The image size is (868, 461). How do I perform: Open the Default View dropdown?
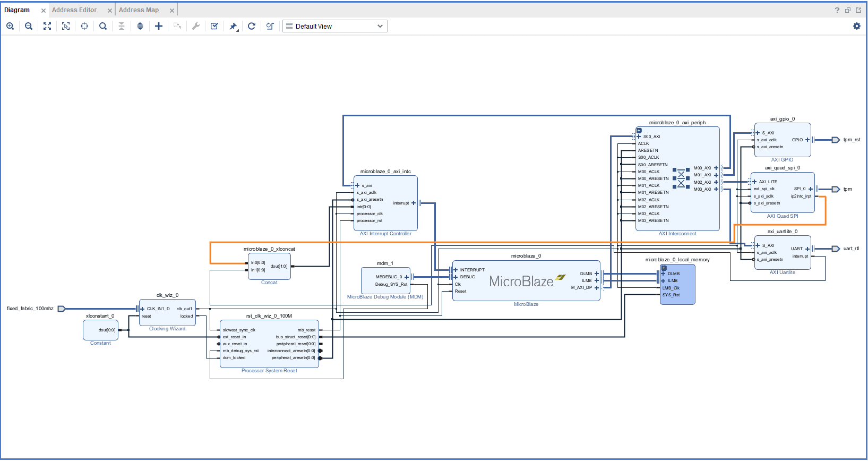(334, 26)
